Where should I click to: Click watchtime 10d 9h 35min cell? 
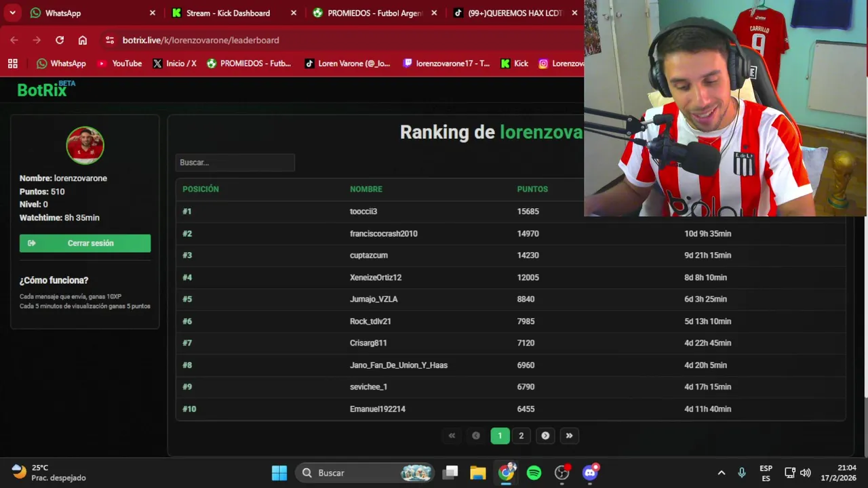pos(708,233)
